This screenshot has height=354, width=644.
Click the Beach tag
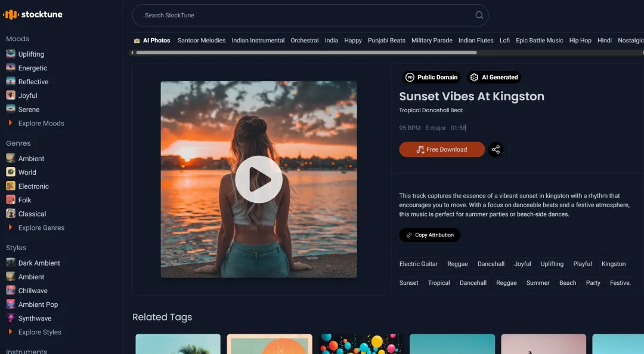568,283
